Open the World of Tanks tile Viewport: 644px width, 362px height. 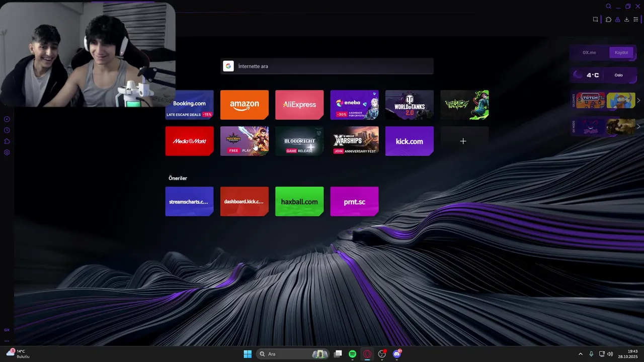410,105
